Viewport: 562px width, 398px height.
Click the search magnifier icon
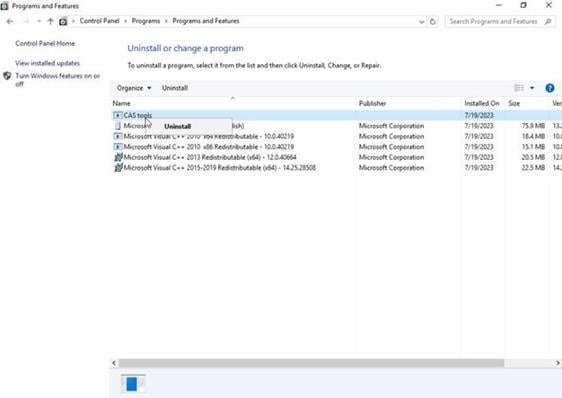click(548, 22)
